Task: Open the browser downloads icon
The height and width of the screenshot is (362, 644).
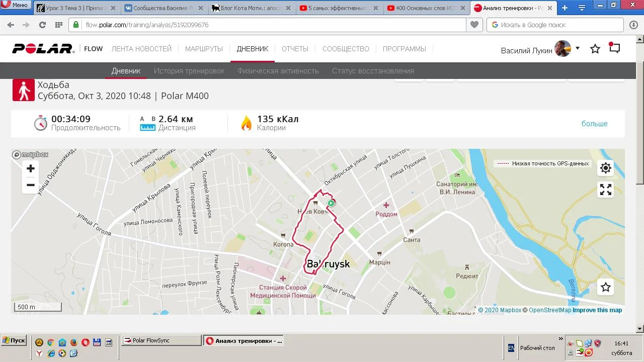Action: click(x=633, y=25)
